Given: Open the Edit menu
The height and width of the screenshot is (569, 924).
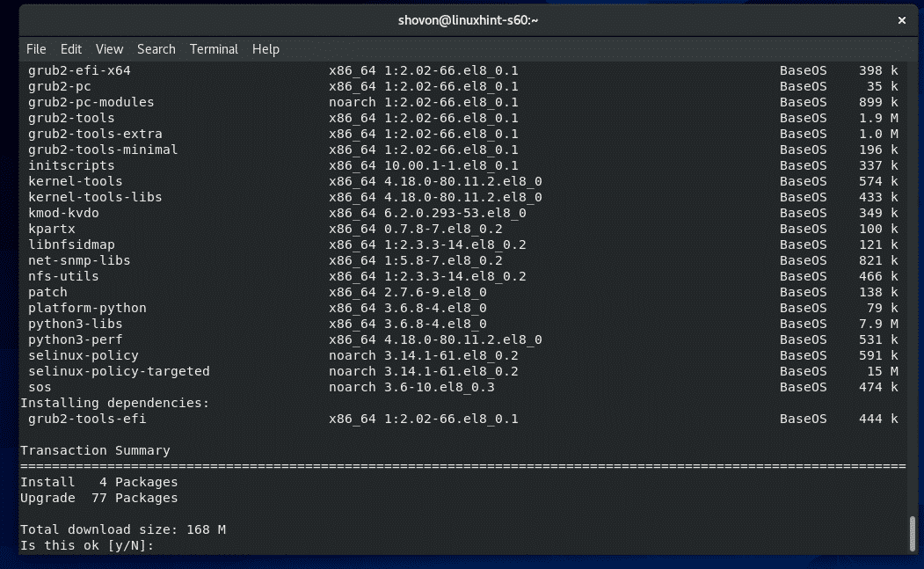Looking at the screenshot, I should [71, 49].
